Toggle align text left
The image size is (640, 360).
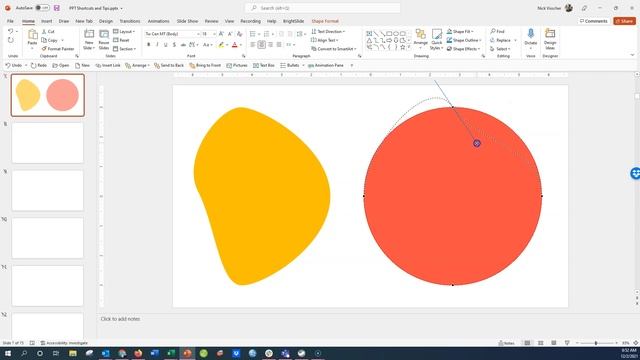click(x=253, y=44)
